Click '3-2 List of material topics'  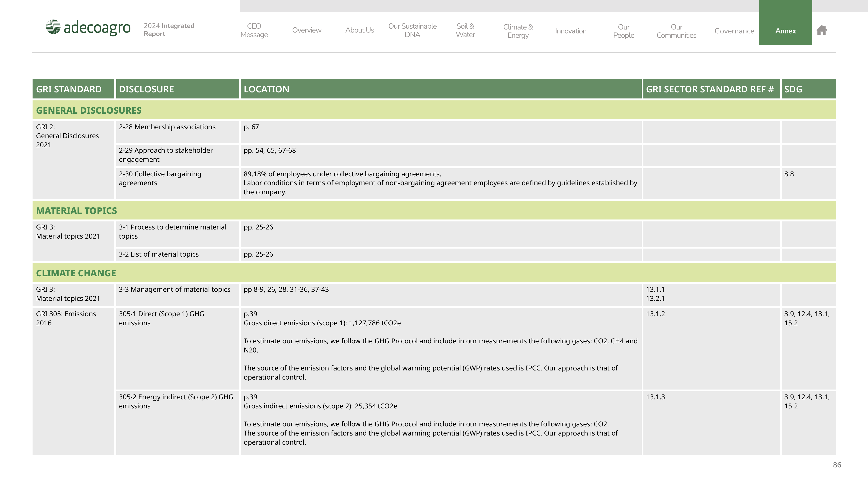click(178, 255)
